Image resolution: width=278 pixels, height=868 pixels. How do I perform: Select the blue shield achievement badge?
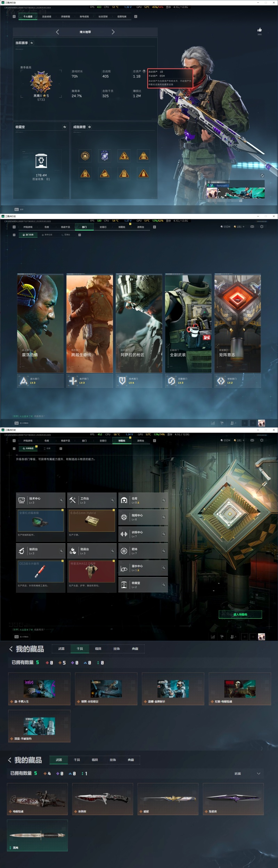[x=105, y=156]
